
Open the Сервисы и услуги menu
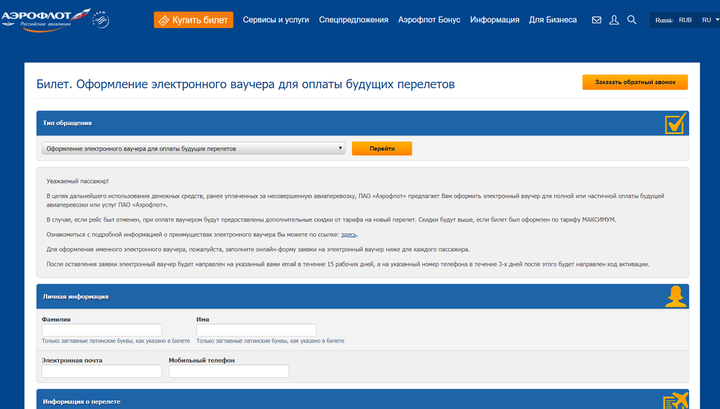[x=276, y=20]
